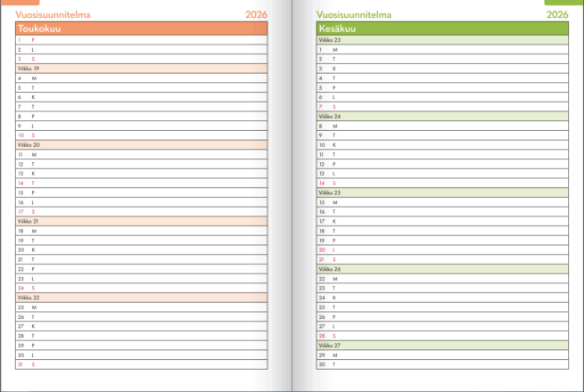Click the orange Vuosisuunnitelma title on left page
Image resolution: width=584 pixels, height=392 pixels.
(53, 15)
